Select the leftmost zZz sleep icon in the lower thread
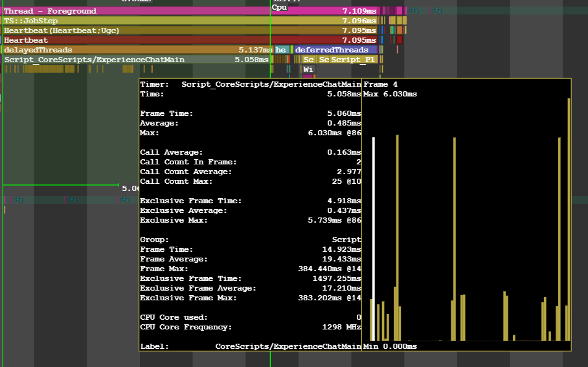 click(18, 200)
